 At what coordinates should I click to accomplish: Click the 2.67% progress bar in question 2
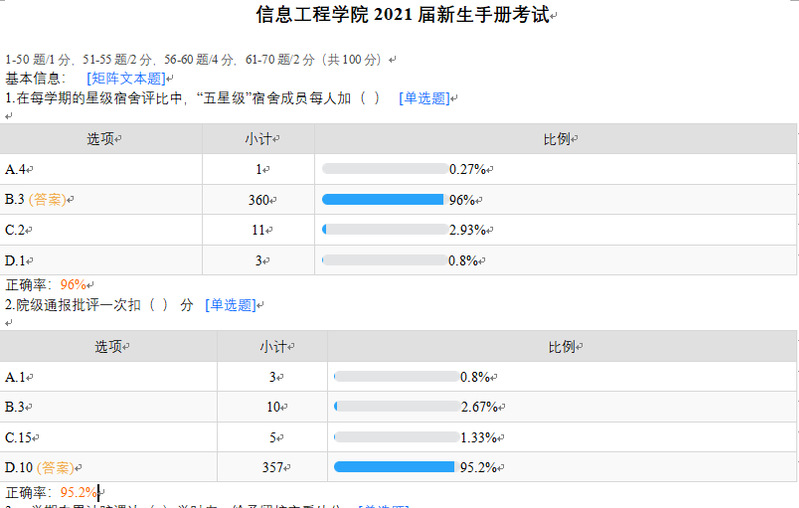coord(394,406)
